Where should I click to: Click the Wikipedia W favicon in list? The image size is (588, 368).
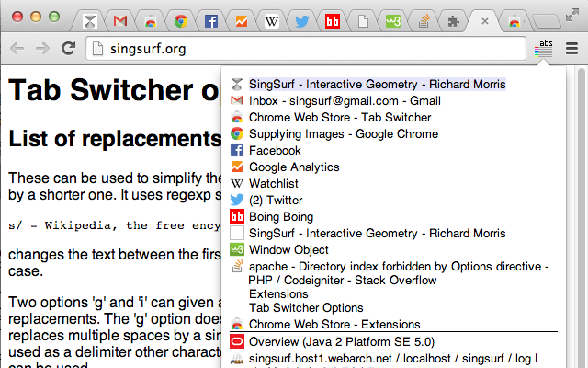(x=237, y=183)
